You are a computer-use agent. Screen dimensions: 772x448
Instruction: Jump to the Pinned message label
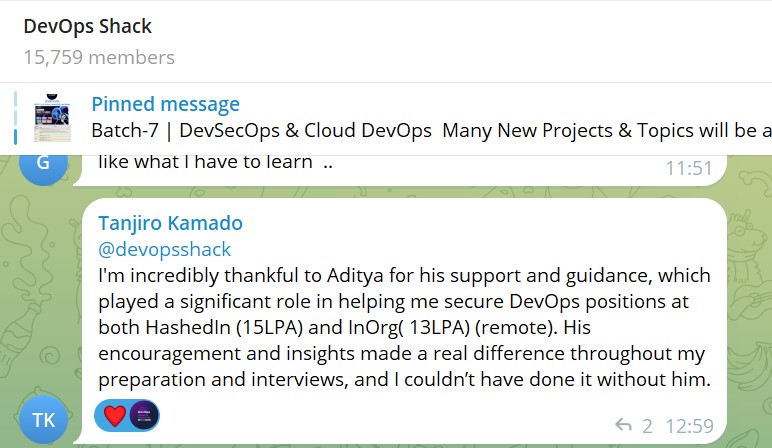coord(165,104)
